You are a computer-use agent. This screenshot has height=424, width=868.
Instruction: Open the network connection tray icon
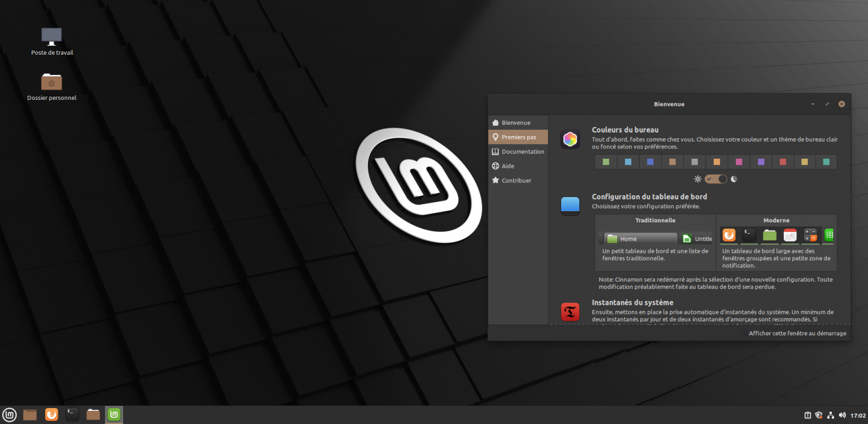pos(830,416)
